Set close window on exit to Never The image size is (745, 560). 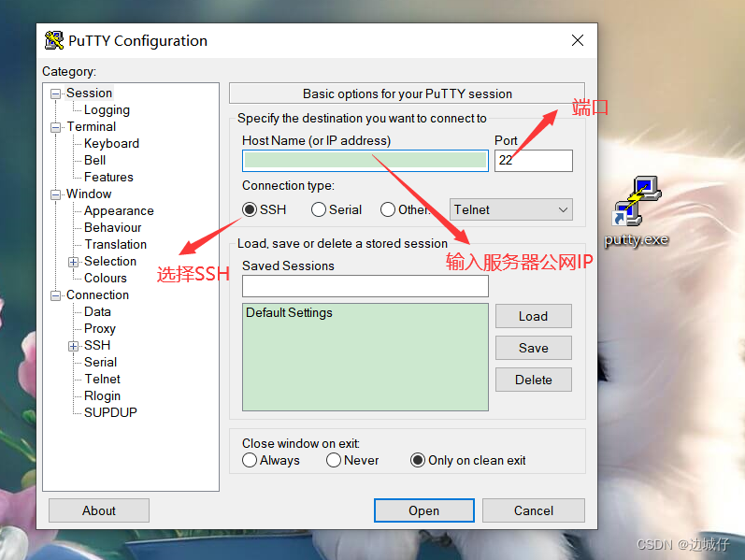click(x=334, y=460)
